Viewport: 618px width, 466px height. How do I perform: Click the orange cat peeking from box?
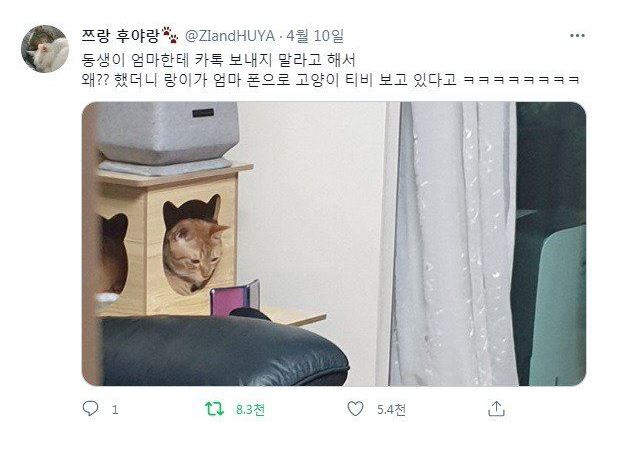[x=194, y=256]
